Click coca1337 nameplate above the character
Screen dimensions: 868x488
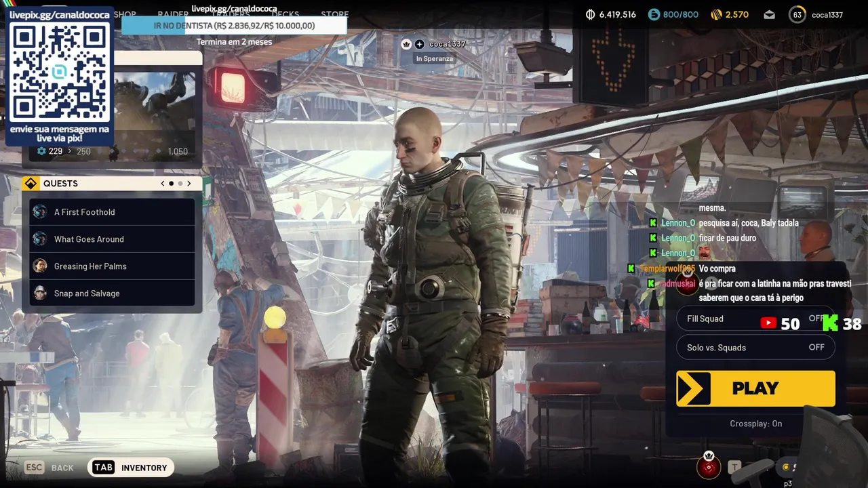[448, 44]
